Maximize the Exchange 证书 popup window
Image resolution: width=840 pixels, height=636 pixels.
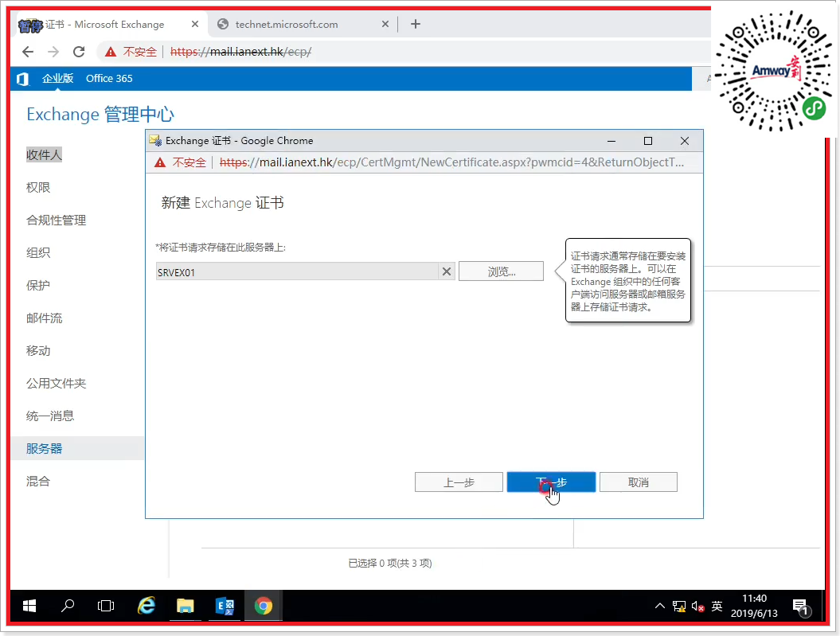click(x=647, y=141)
